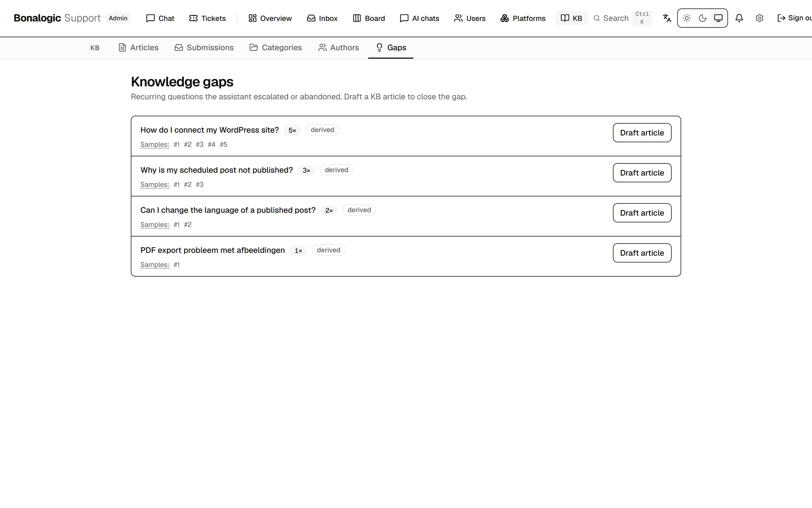Image resolution: width=812 pixels, height=508 pixels.
Task: Open the Board view
Action: tap(369, 18)
